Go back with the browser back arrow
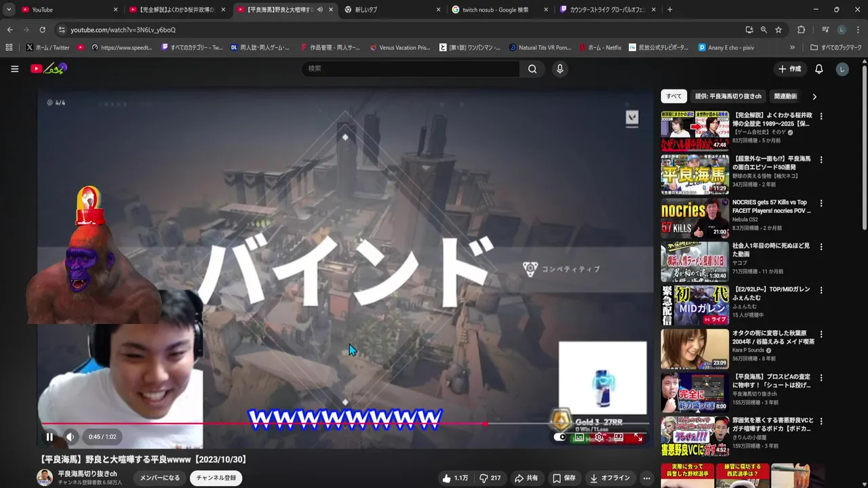Viewport: 868px width, 488px height. tap(9, 30)
